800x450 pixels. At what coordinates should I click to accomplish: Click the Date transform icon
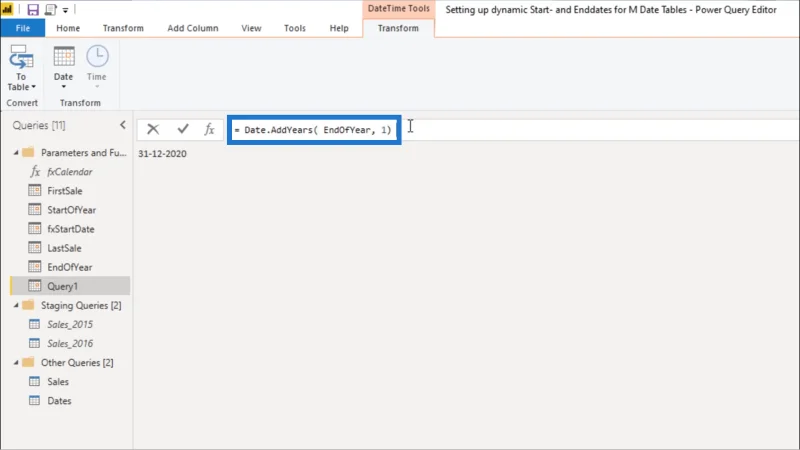[64, 57]
